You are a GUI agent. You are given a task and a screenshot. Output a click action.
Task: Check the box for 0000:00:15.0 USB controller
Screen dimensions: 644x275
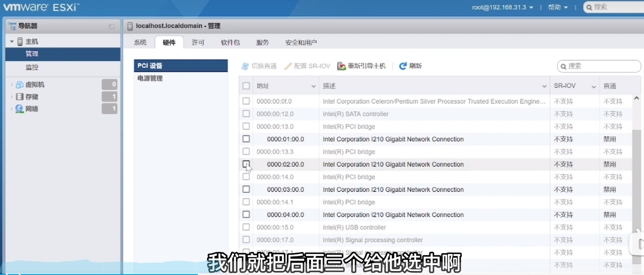click(246, 227)
